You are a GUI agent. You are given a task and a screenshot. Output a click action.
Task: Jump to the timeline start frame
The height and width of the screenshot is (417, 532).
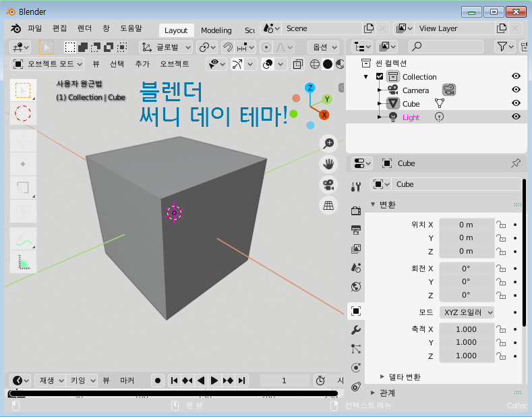pos(174,381)
